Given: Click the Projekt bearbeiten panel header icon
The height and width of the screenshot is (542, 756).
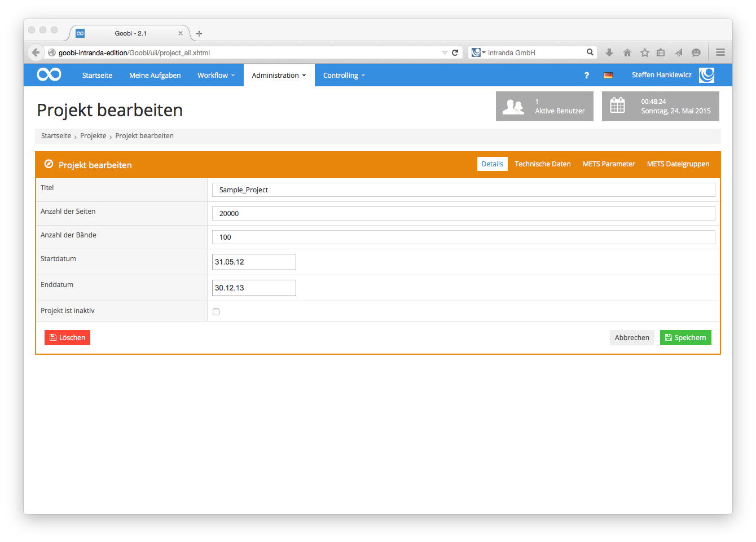Looking at the screenshot, I should click(49, 164).
